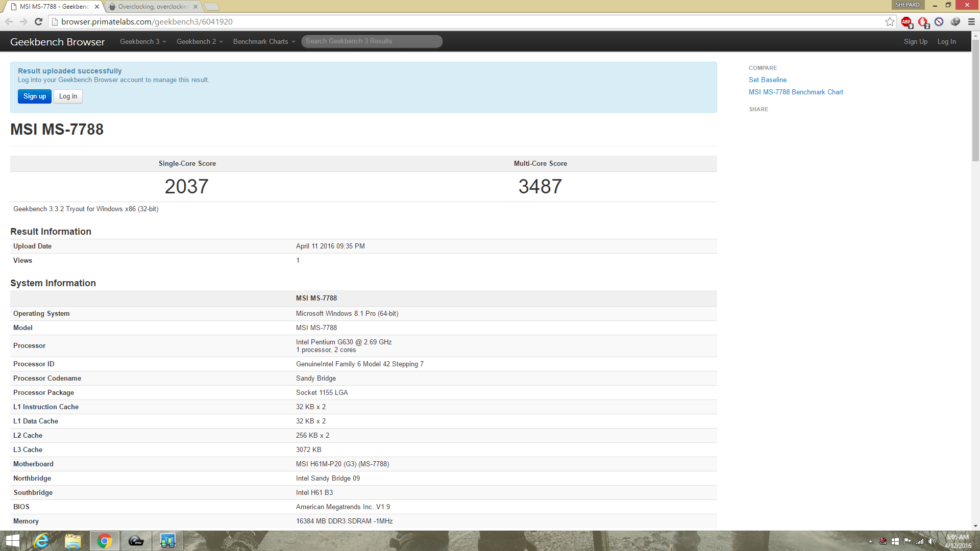This screenshot has width=980, height=551.
Task: Click the single-core score 2037
Action: [186, 186]
